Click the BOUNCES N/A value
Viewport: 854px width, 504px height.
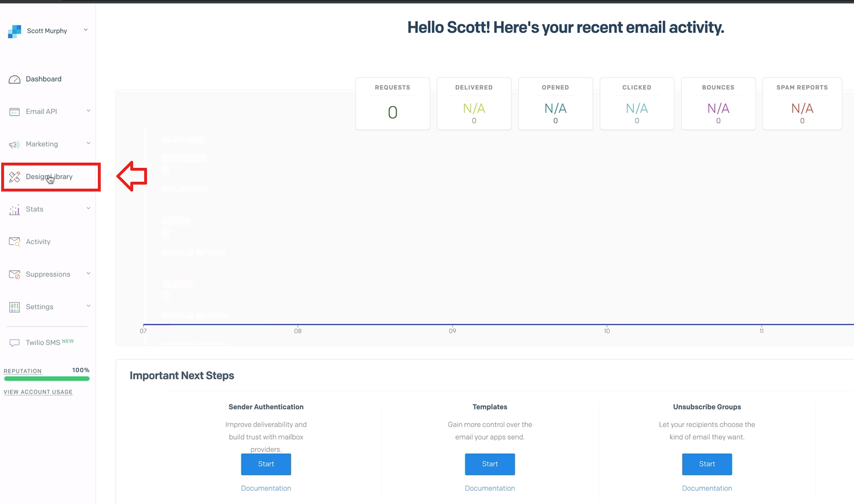pyautogui.click(x=718, y=108)
